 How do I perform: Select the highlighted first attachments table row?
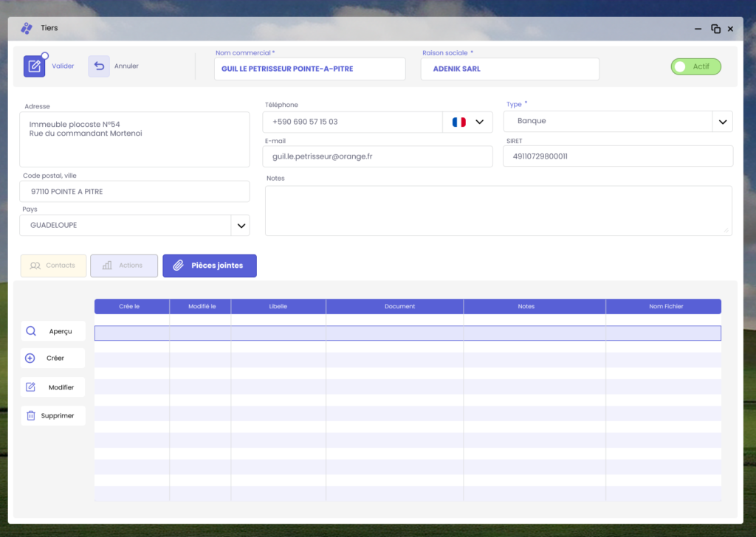click(408, 333)
